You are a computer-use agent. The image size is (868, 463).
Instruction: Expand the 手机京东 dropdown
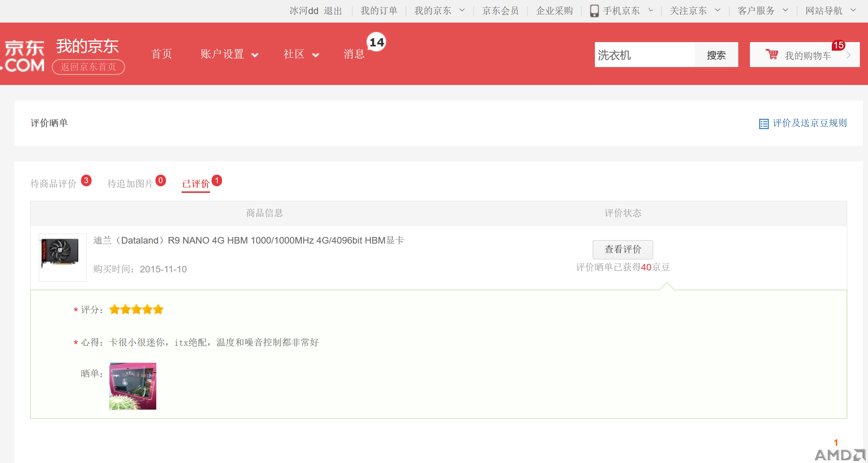(x=651, y=11)
